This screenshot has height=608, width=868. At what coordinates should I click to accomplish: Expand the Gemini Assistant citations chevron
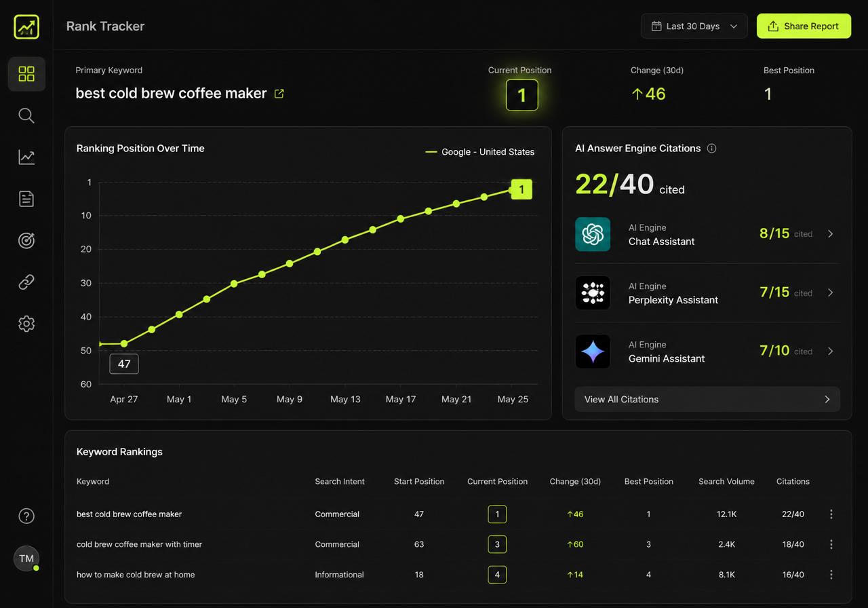[x=831, y=351]
